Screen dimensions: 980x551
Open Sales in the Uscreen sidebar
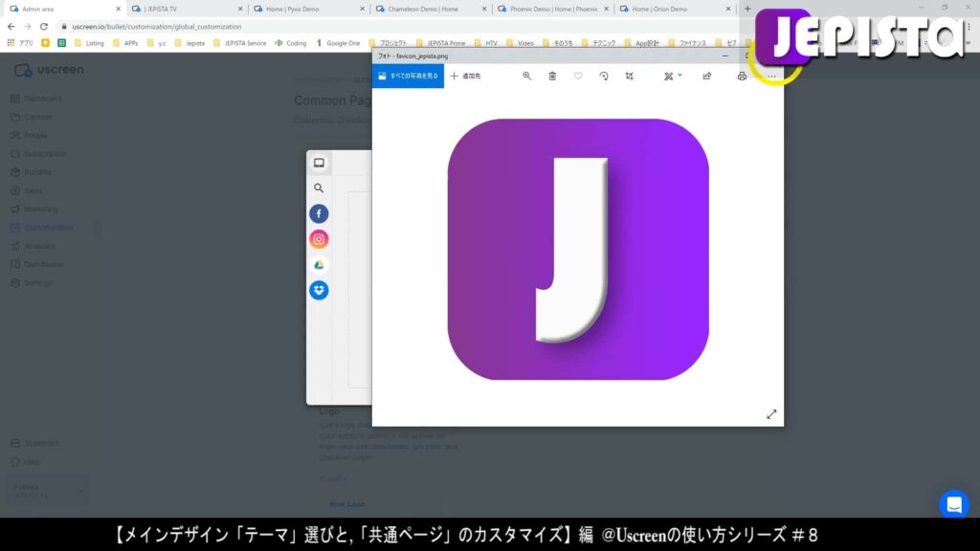[27, 190]
